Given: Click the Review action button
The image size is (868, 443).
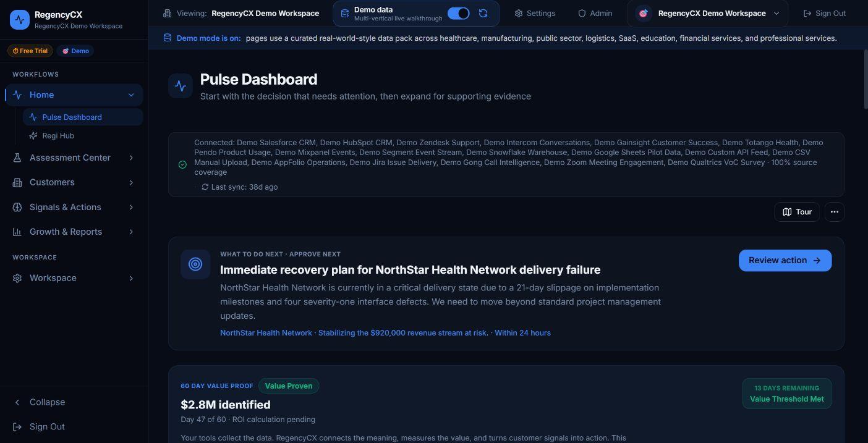Looking at the screenshot, I should (x=785, y=260).
